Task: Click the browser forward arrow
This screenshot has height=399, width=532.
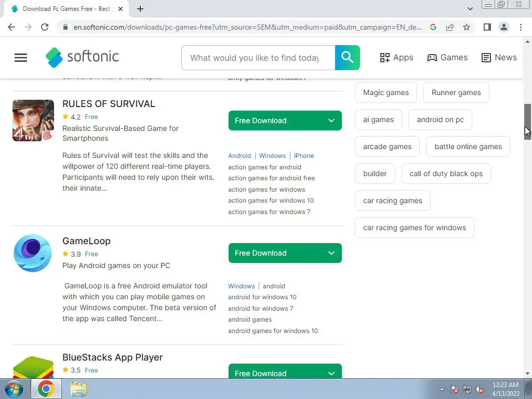Action: pos(28,27)
